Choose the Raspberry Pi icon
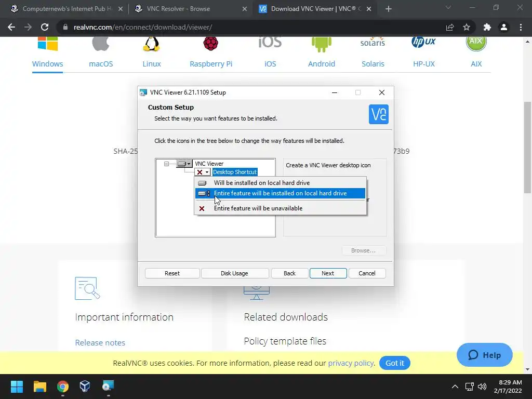The width and height of the screenshot is (532, 399). (x=211, y=44)
